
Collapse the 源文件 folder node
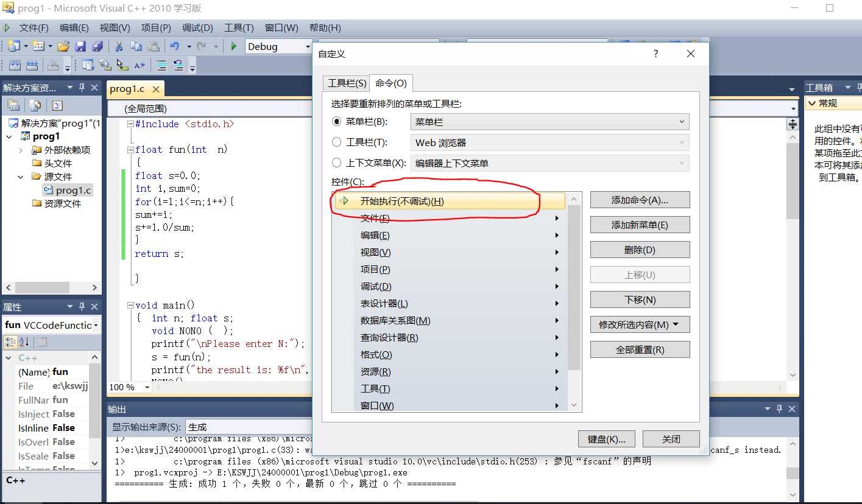[x=21, y=177]
